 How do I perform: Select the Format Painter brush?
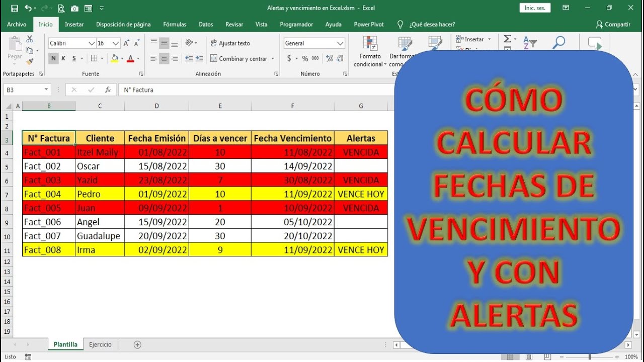coord(30,61)
